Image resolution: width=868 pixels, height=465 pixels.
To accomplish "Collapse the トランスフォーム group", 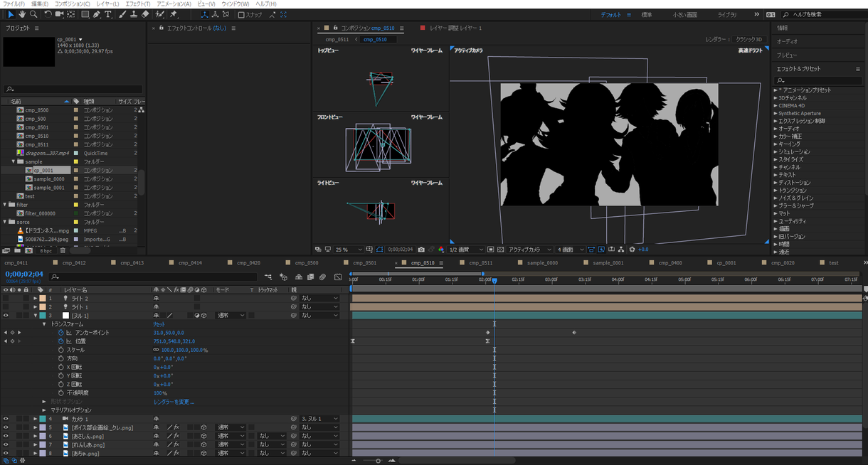I will 44,324.
